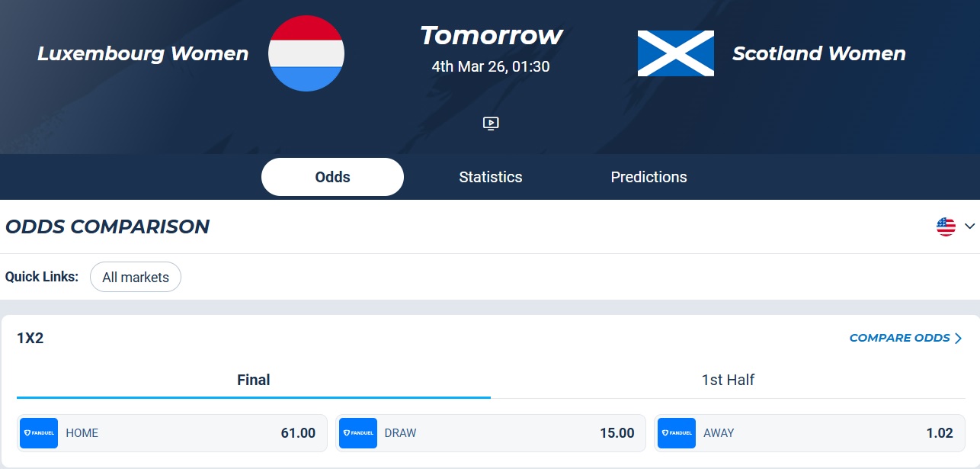980x469 pixels.
Task: Select the 1st Half tab
Action: 727,380
